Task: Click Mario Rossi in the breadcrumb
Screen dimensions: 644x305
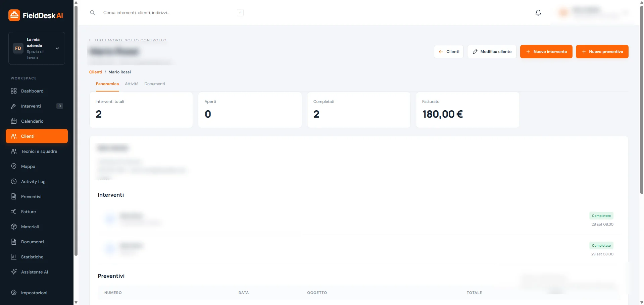Action: point(120,72)
